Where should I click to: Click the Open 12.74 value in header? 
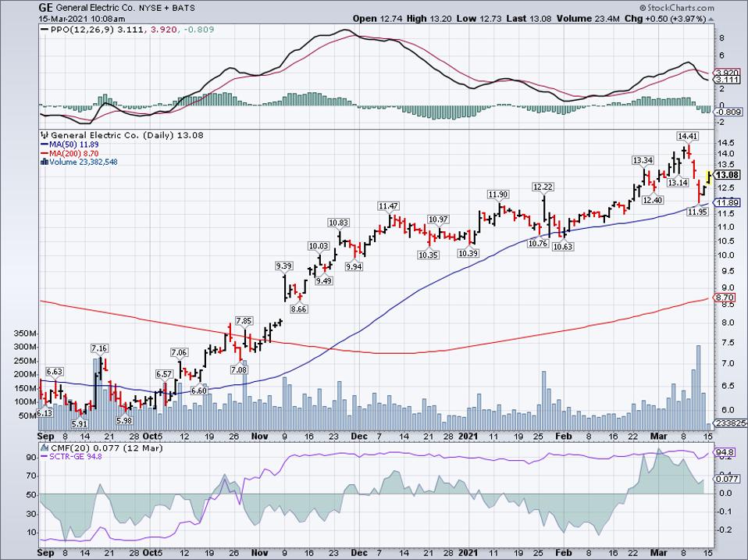pos(377,19)
